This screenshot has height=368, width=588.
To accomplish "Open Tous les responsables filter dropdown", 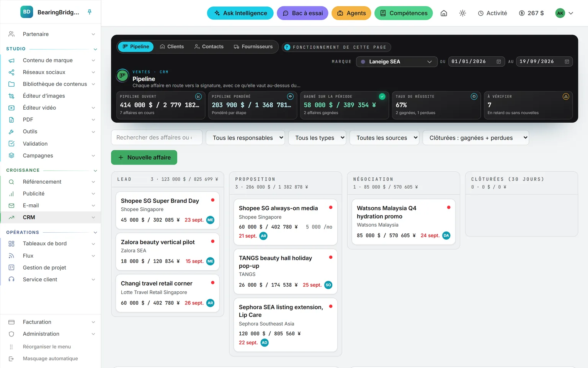I will 245,138.
